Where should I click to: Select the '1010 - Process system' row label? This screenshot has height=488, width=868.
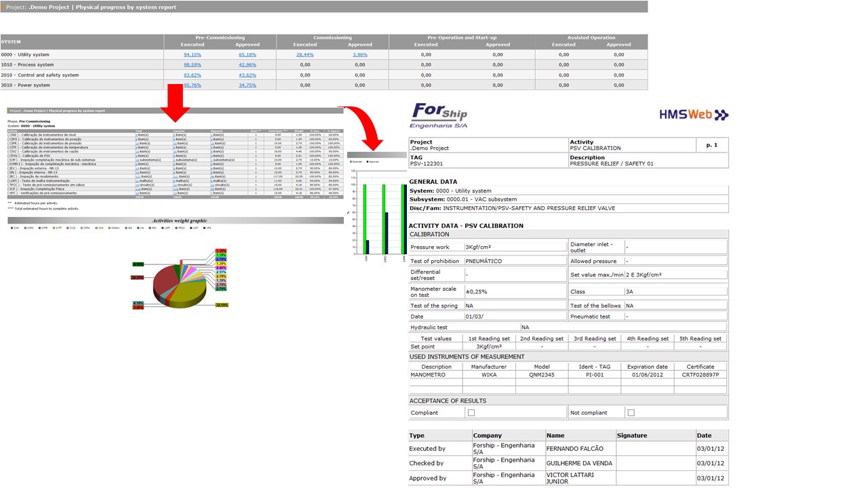click(x=27, y=64)
